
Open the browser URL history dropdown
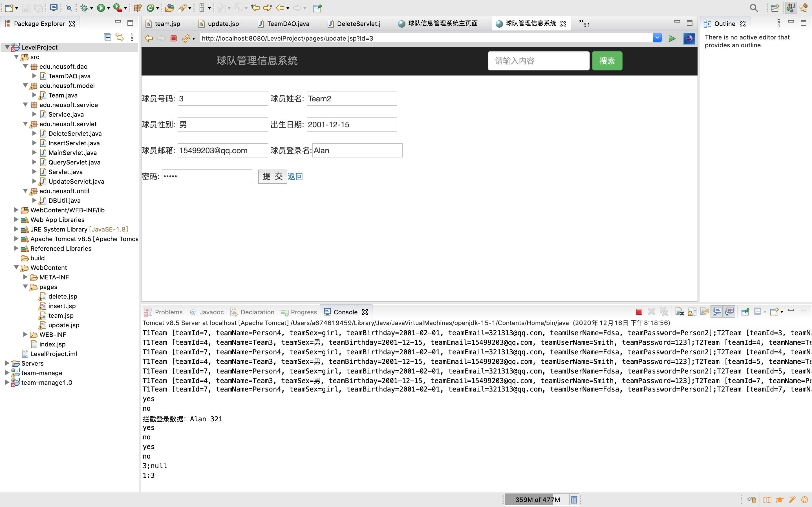pos(657,38)
